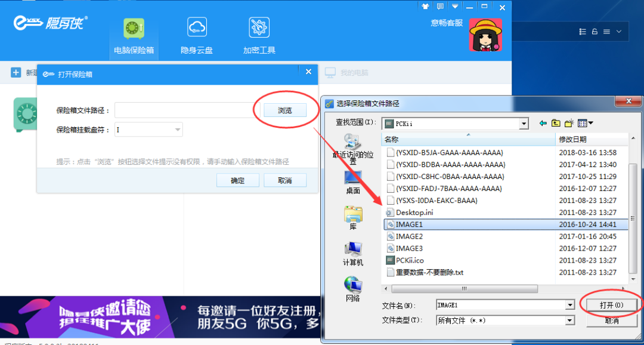Screen dimensions: 644x345
Task: Click in the 保险箱文件路径 path field
Action: point(187,110)
